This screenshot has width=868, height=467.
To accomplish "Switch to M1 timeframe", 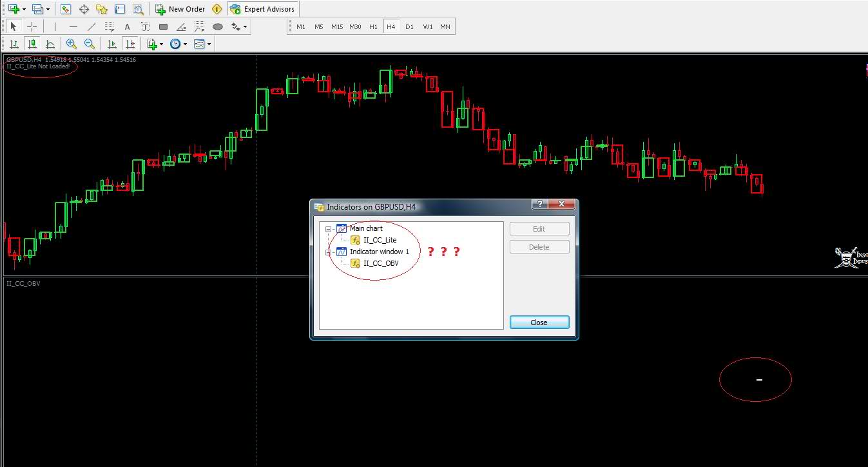I will [x=301, y=26].
